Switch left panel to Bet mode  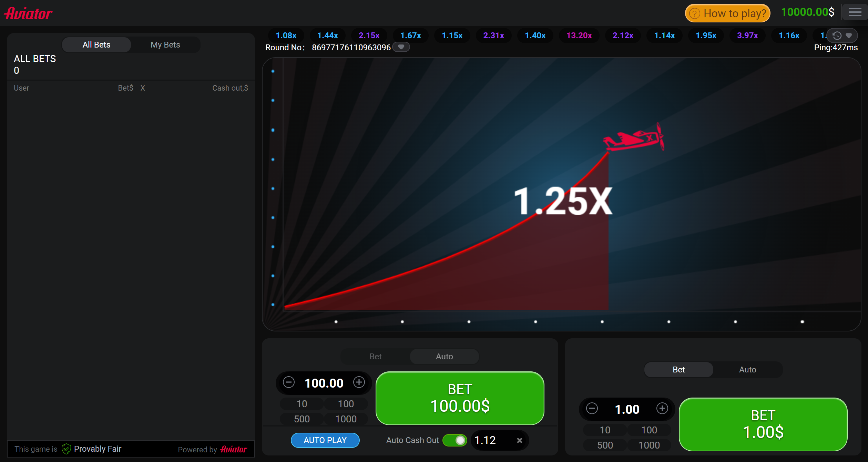click(375, 357)
